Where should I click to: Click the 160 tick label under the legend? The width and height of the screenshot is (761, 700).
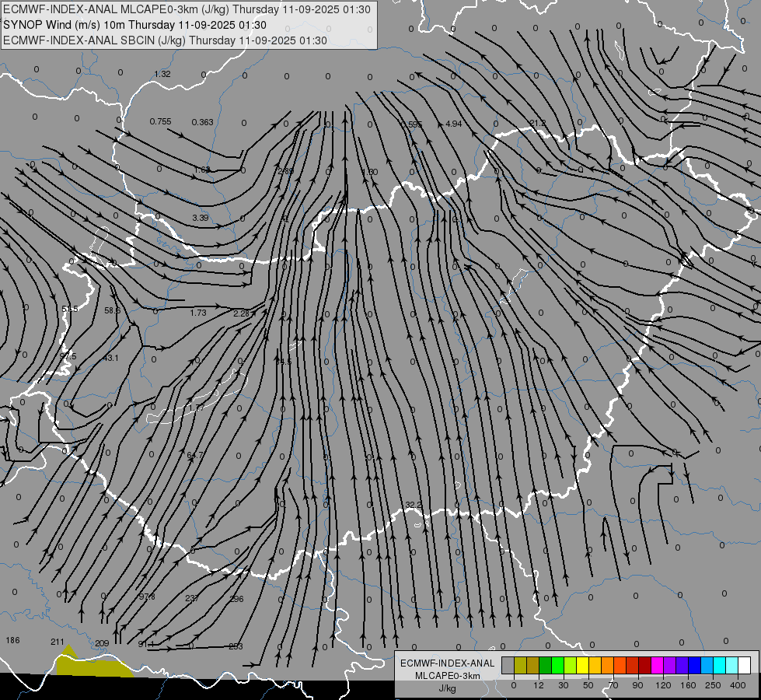[x=688, y=685]
